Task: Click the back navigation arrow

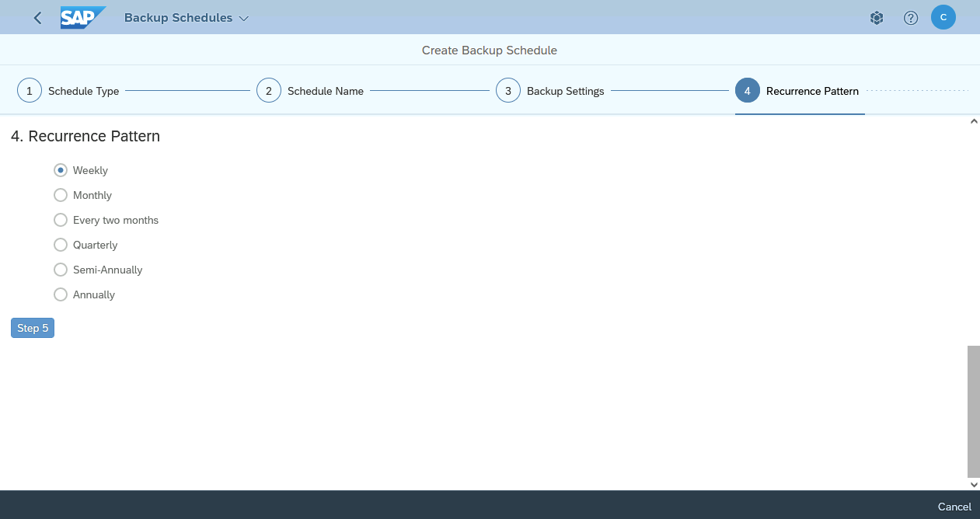Action: tap(37, 17)
